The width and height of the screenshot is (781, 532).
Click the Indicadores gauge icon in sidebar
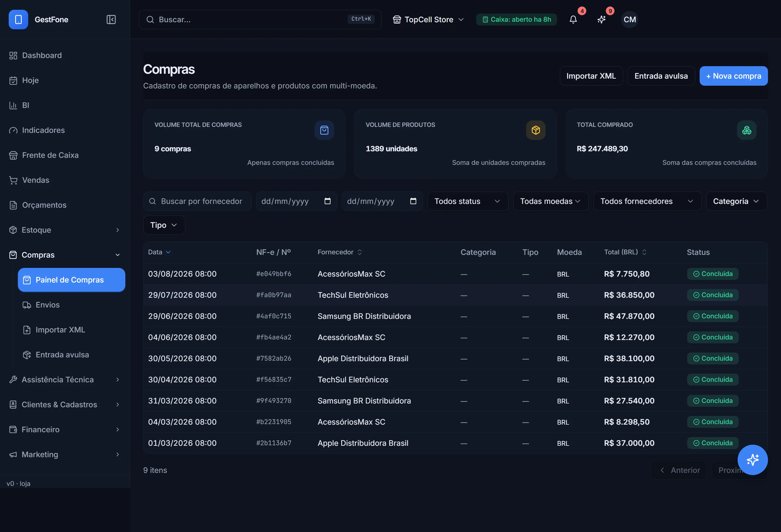click(x=13, y=130)
